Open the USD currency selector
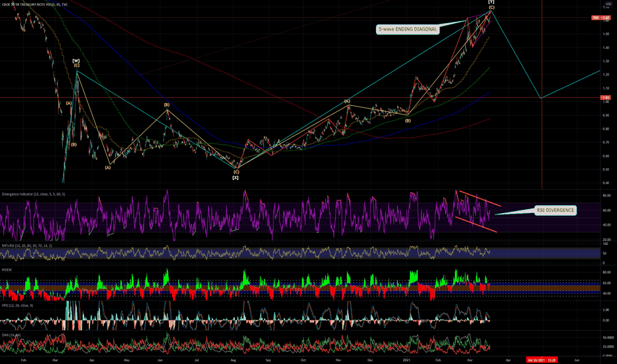Image resolution: width=617 pixels, height=364 pixels. 608,5
